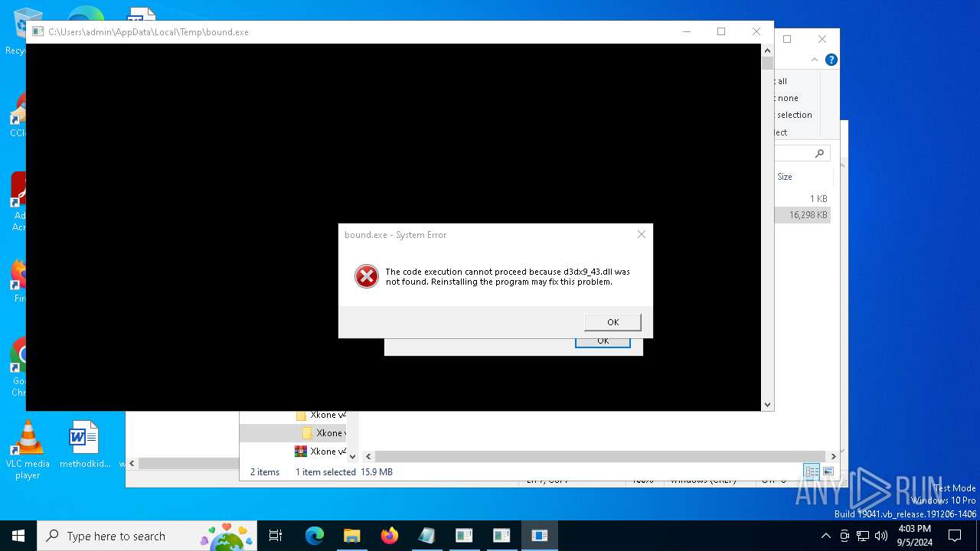This screenshot has width=980, height=551.
Task: Click the magnifier icon in the Explorer search box
Action: [x=819, y=153]
